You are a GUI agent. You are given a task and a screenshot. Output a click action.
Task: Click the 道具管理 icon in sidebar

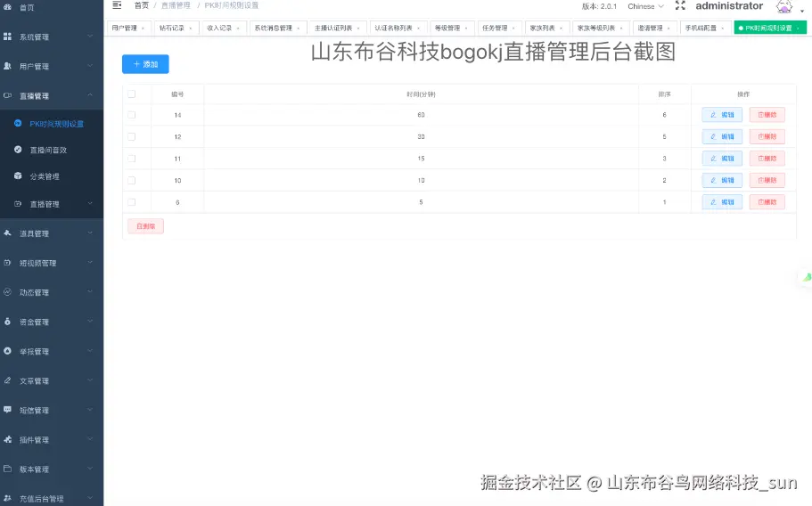click(7, 233)
